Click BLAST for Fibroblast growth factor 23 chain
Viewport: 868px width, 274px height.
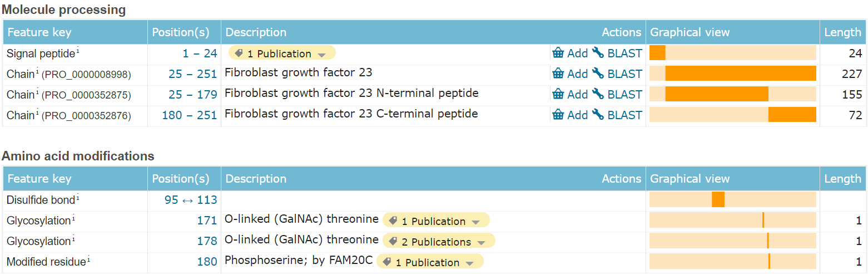(624, 74)
